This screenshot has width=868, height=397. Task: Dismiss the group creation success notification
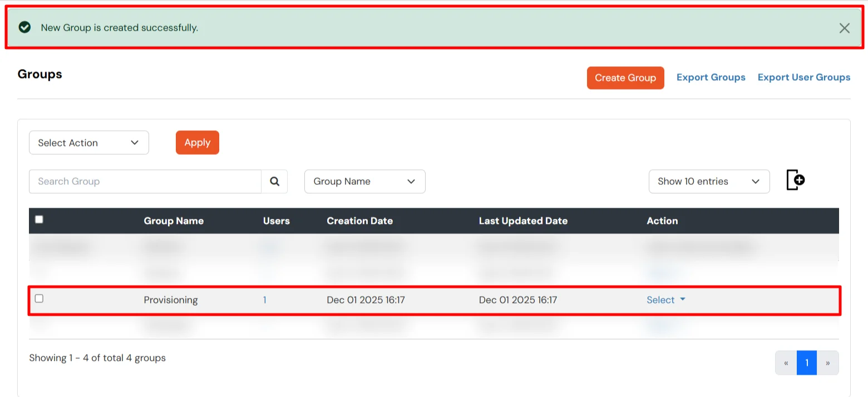(x=844, y=27)
